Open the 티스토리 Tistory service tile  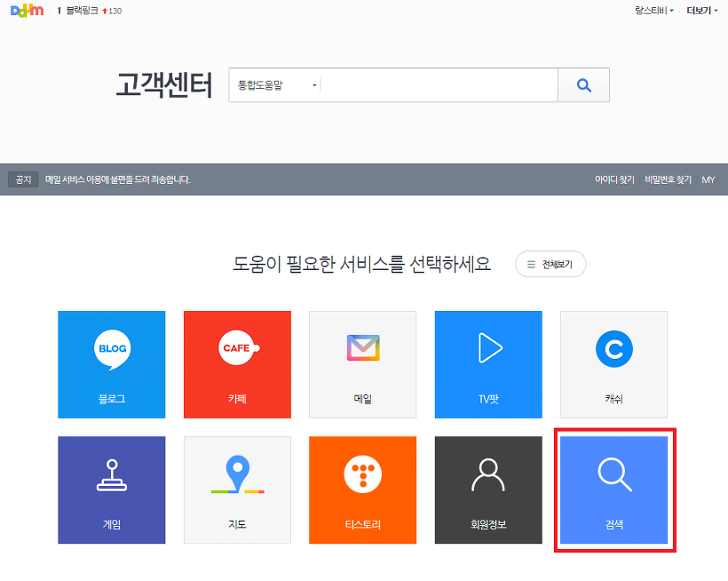(362, 490)
